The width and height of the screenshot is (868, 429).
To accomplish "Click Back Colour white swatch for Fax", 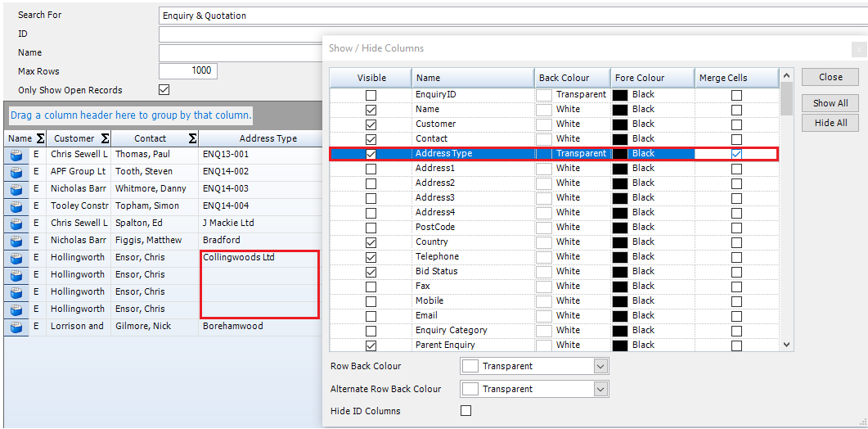I will [x=544, y=286].
